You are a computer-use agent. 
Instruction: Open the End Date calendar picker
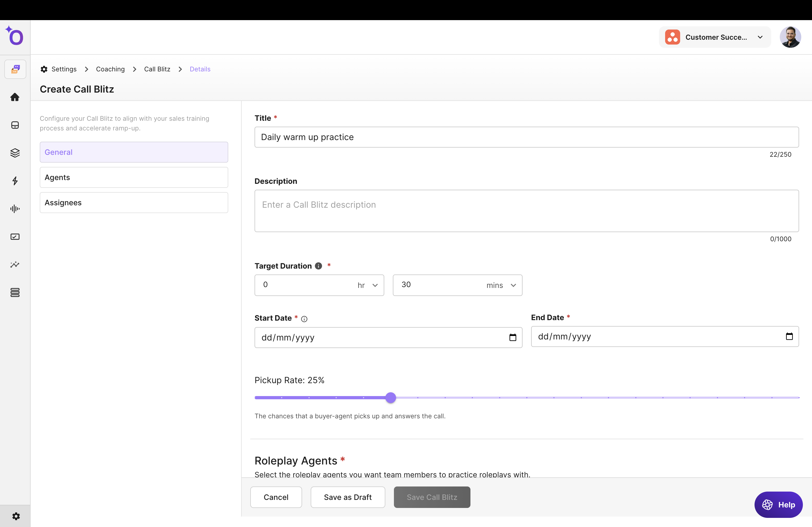pos(789,336)
